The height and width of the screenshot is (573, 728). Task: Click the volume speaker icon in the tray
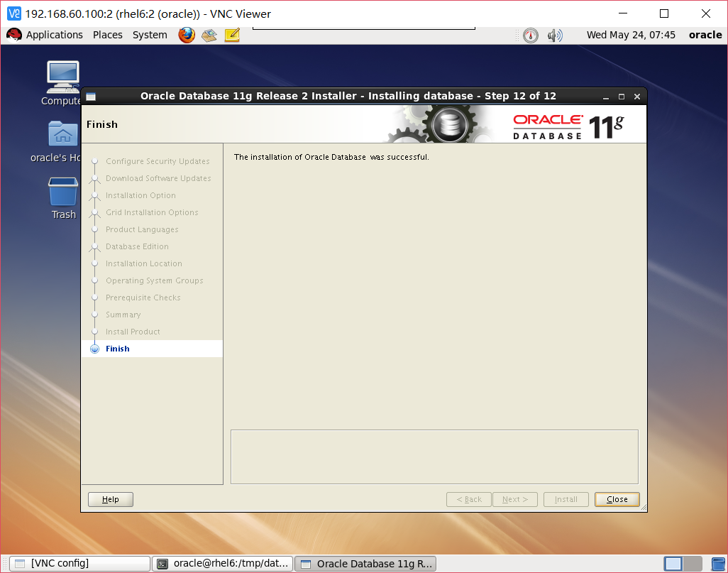pyautogui.click(x=555, y=34)
